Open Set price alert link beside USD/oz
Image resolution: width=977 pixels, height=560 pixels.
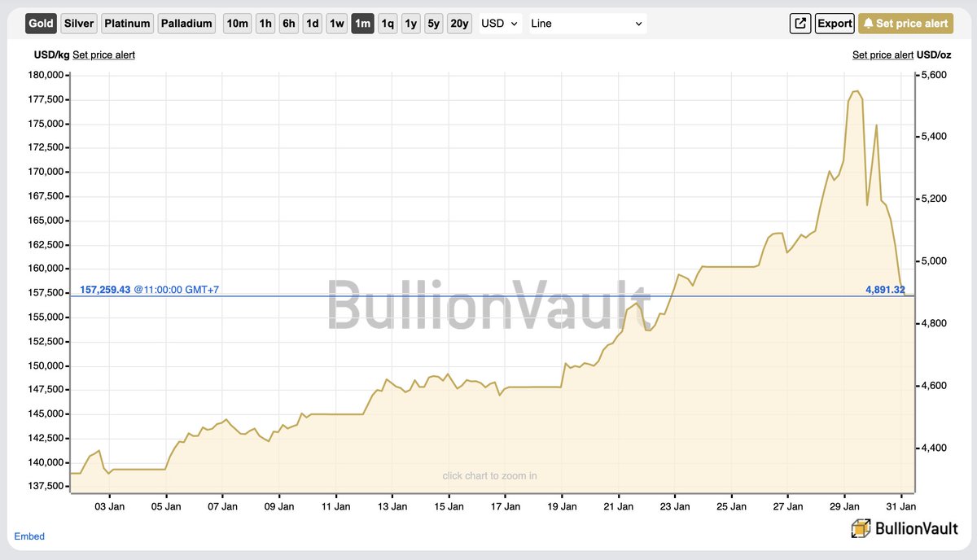click(883, 55)
